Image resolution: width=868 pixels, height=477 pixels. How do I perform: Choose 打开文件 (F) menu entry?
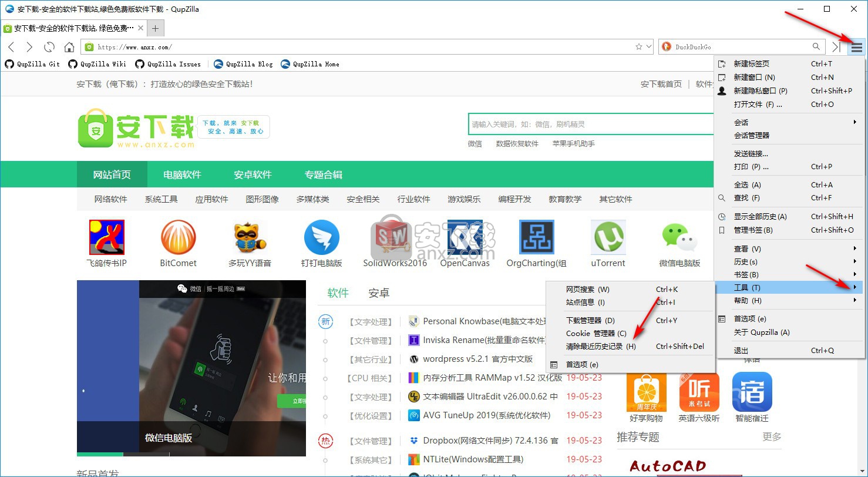tap(788, 104)
